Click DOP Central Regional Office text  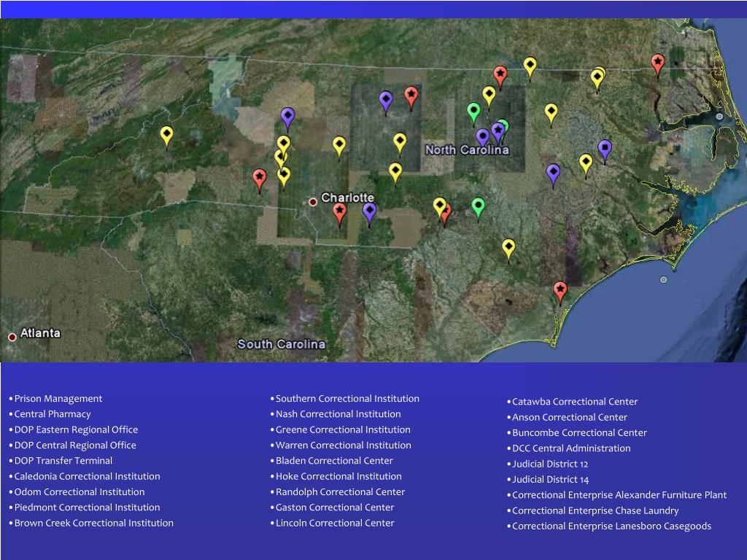pos(75,446)
